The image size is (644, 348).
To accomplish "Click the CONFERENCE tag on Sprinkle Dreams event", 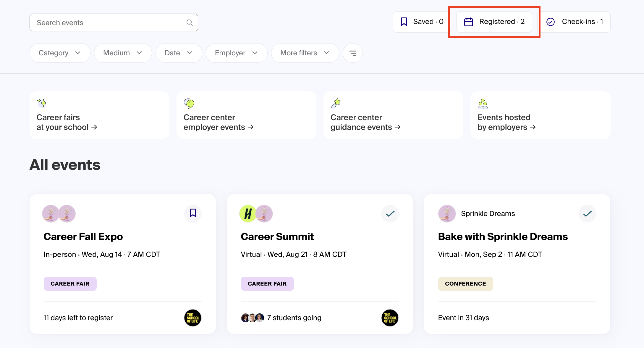I will [465, 283].
